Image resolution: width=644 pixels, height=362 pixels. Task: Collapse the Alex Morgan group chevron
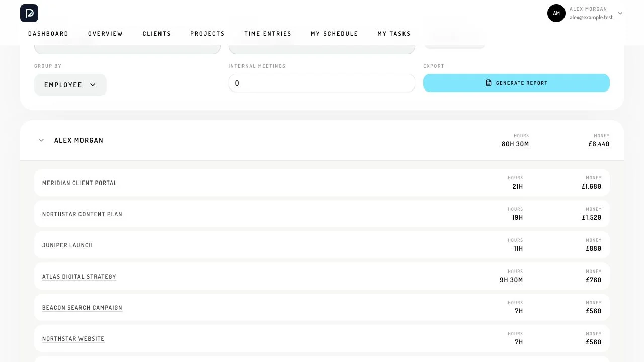click(x=41, y=140)
